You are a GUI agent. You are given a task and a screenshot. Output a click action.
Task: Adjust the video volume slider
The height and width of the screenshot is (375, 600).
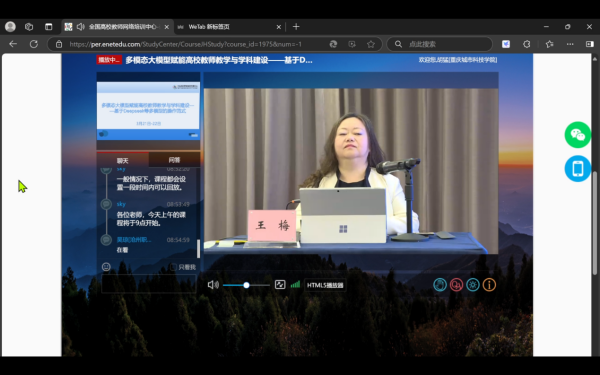coord(246,285)
